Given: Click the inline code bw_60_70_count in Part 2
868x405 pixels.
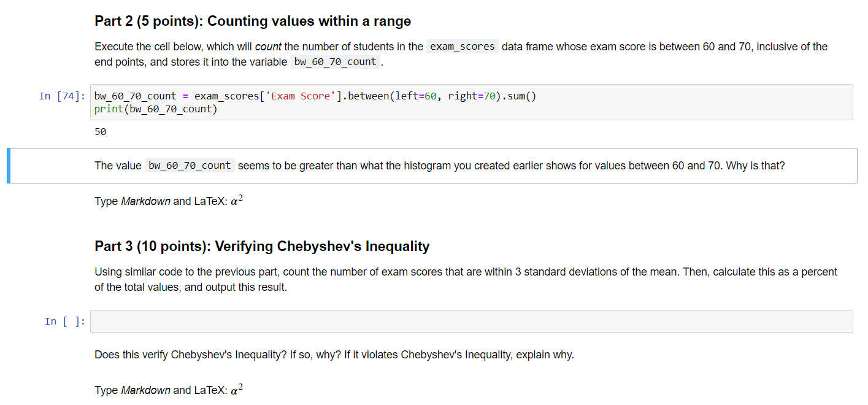Looking at the screenshot, I should (x=335, y=61).
